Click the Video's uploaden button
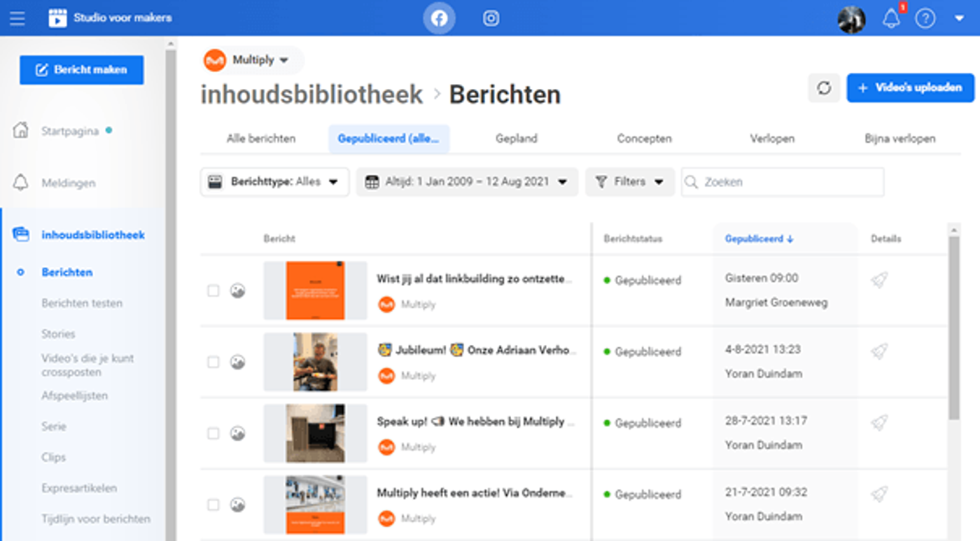 [x=910, y=88]
